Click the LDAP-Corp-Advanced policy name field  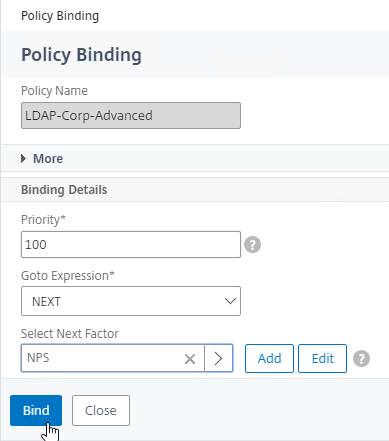[x=131, y=115]
